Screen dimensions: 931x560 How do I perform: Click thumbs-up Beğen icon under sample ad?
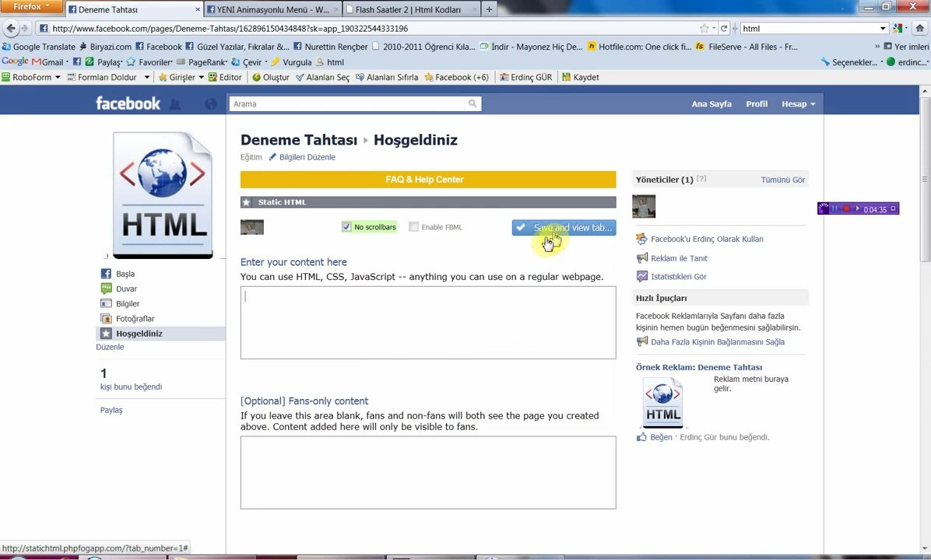[642, 437]
